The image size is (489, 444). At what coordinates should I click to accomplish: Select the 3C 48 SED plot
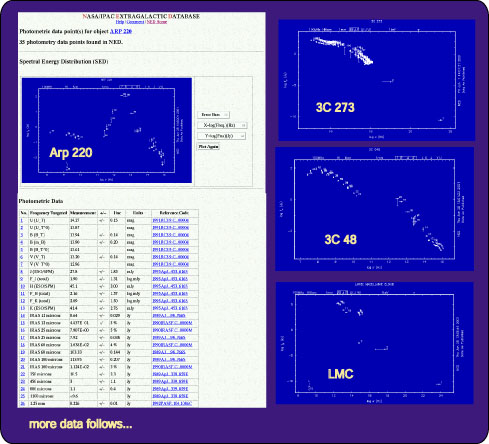pyautogui.click(x=375, y=209)
